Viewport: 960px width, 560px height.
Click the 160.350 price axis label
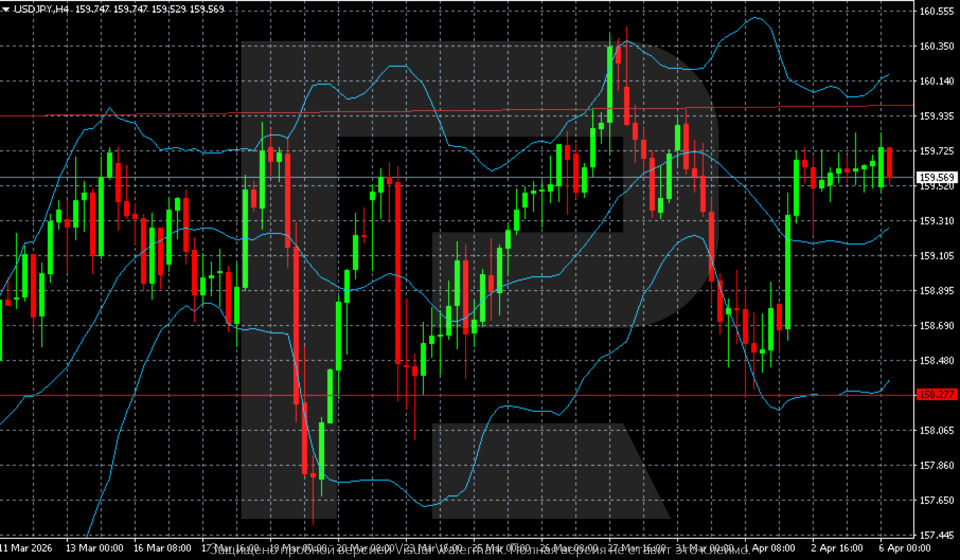pyautogui.click(x=935, y=46)
